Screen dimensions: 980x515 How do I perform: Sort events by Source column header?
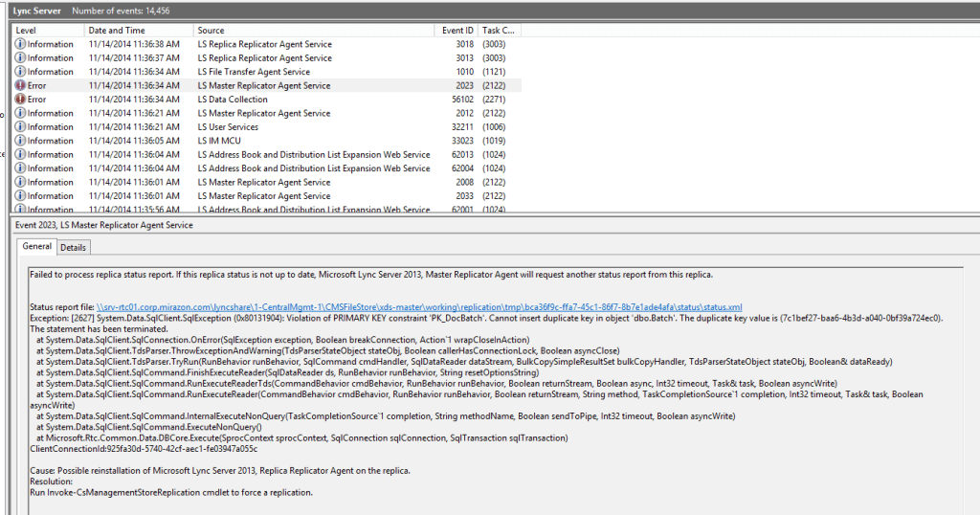pyautogui.click(x=314, y=30)
